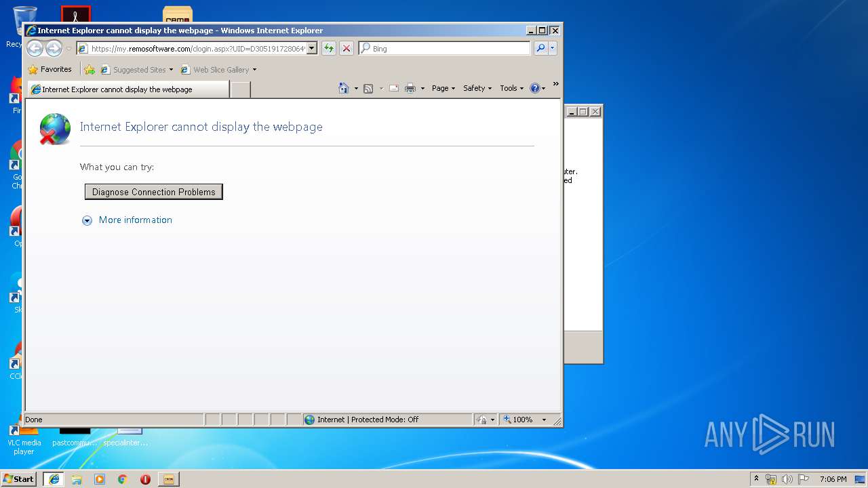Add page to Favorites Bar icon

[90, 69]
